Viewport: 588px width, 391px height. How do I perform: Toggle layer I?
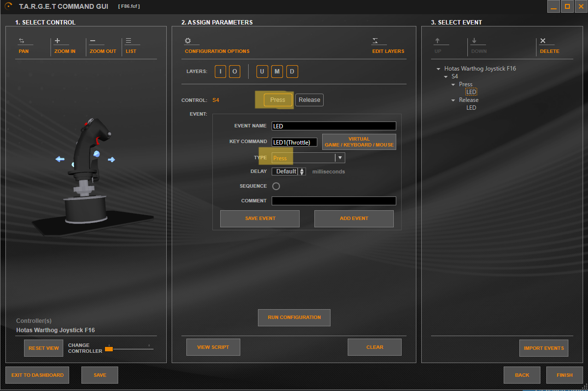click(x=221, y=72)
